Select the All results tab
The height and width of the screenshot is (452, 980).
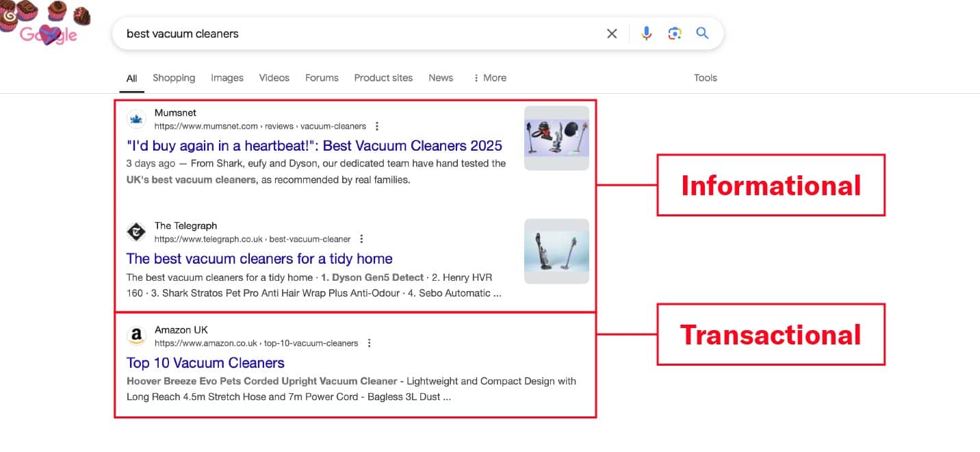(x=132, y=78)
